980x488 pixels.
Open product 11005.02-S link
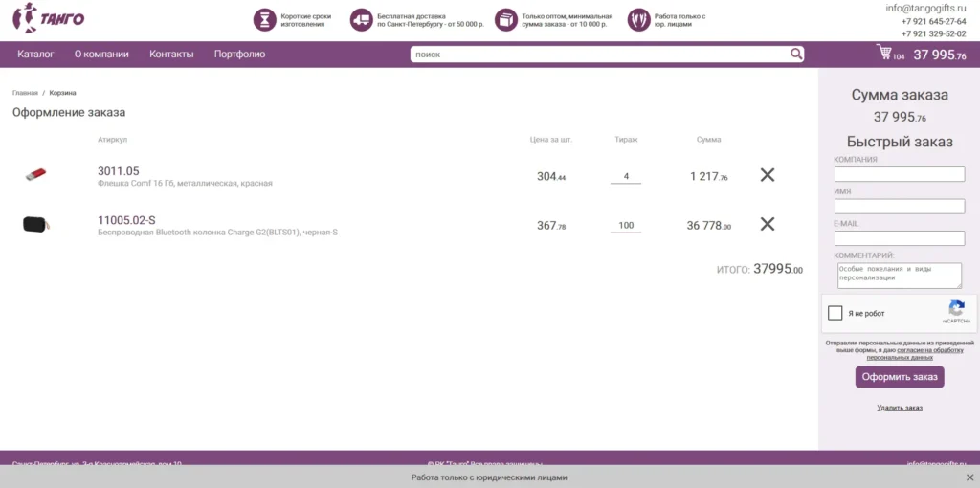[x=126, y=220]
